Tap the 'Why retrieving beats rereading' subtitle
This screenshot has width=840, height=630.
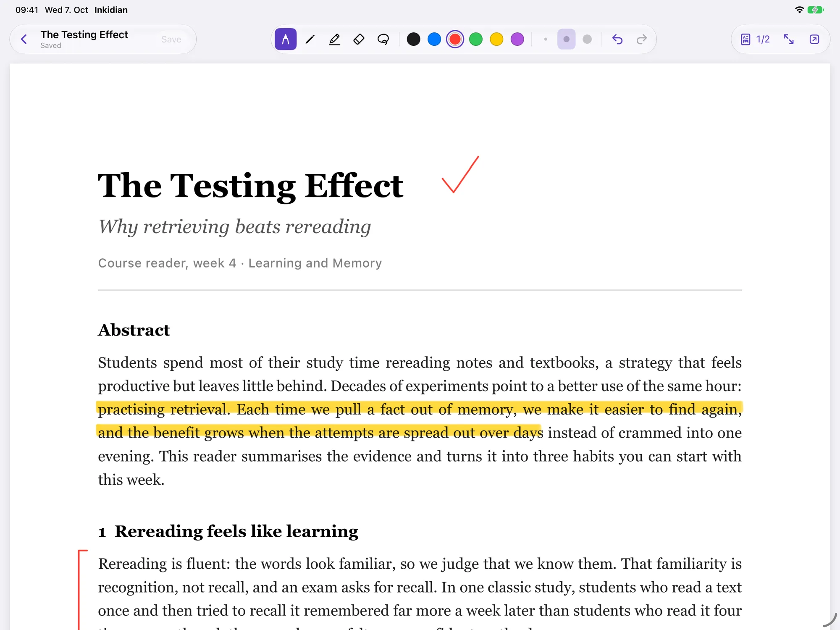(235, 227)
